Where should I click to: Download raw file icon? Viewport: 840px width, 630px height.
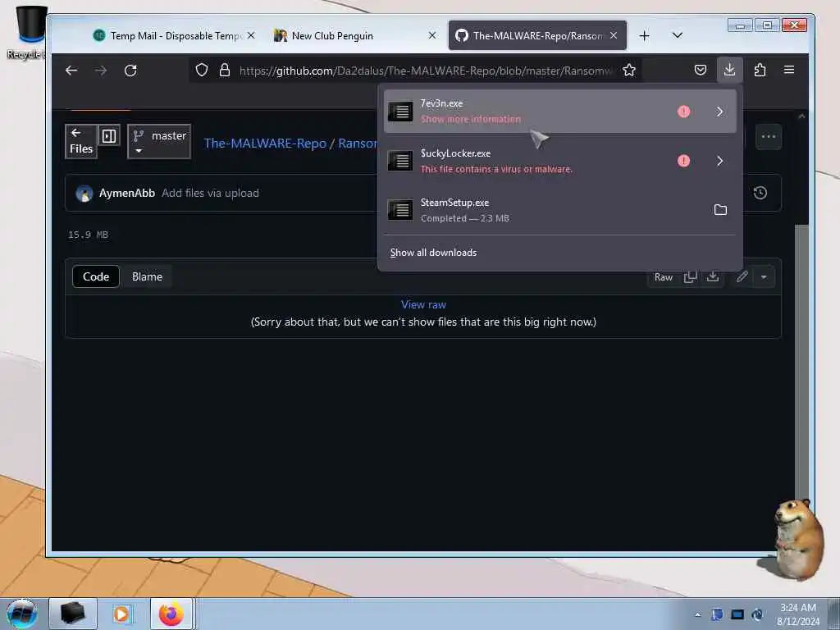pyautogui.click(x=713, y=277)
